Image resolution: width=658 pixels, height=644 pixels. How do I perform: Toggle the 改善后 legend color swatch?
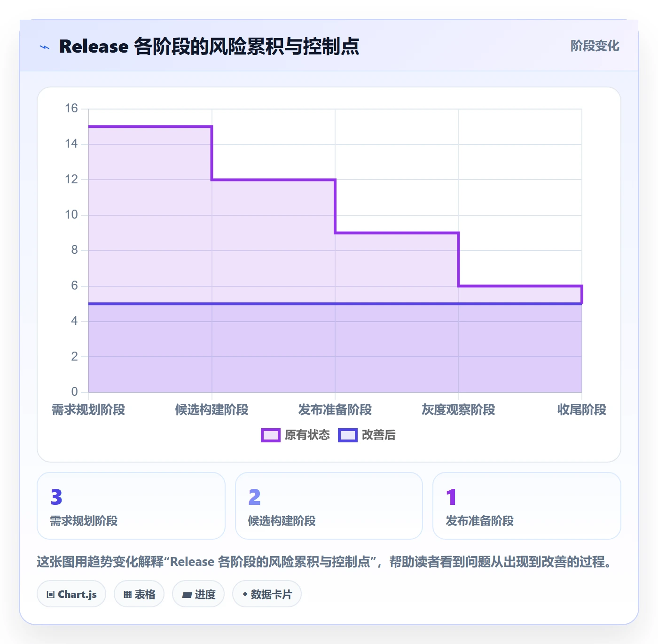tap(348, 435)
